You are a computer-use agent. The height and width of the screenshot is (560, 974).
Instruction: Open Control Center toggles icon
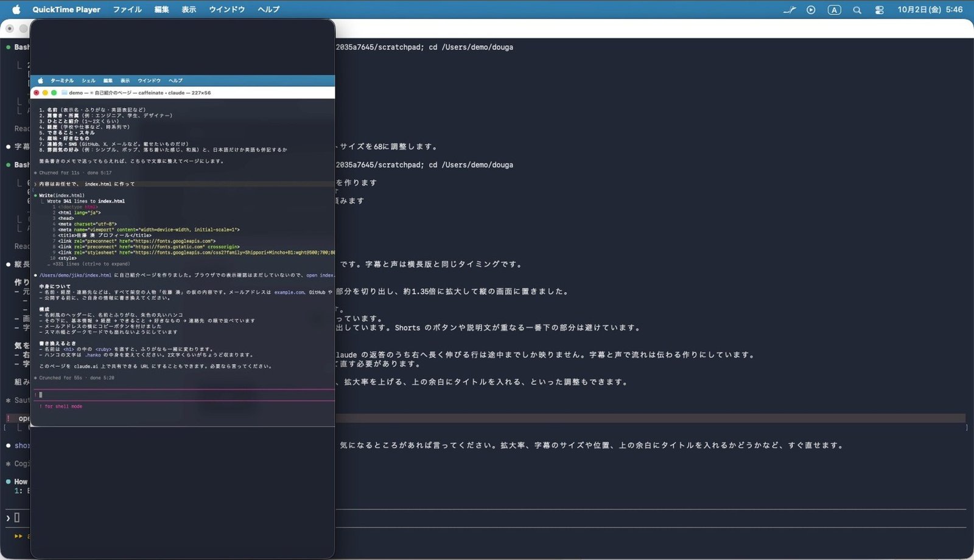point(879,10)
